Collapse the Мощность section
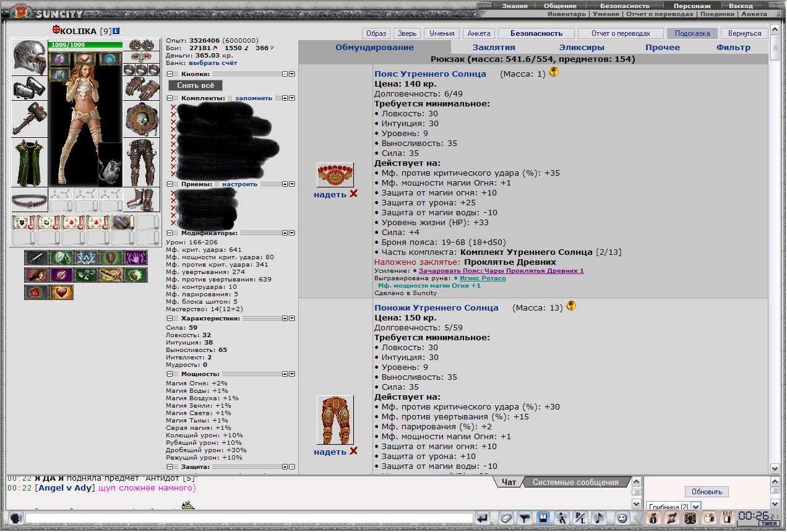 pos(170,374)
